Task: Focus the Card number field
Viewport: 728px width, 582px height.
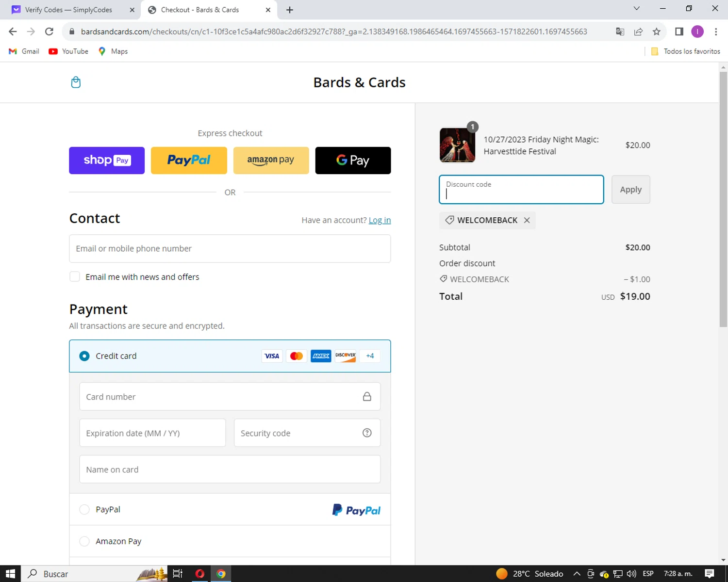Action: coord(230,397)
